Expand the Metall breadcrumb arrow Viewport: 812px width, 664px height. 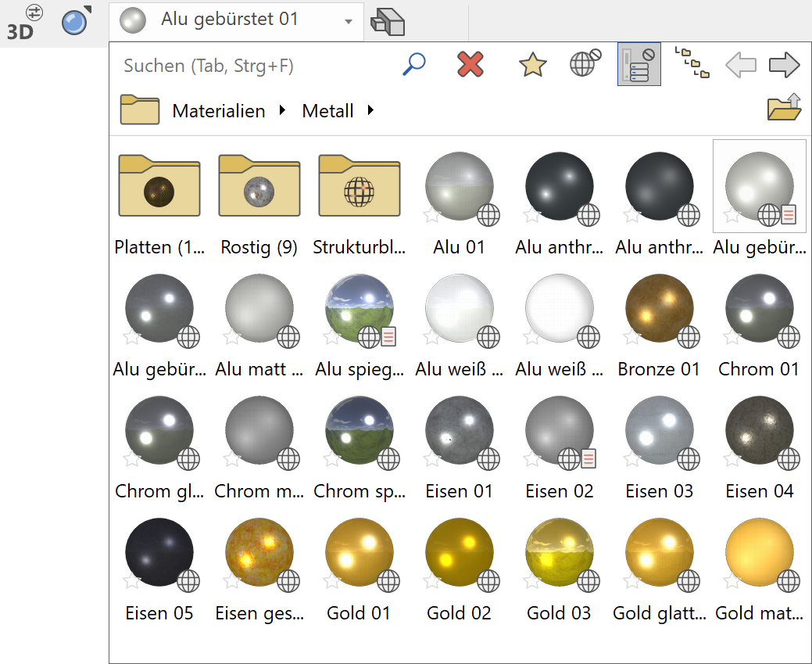(370, 111)
